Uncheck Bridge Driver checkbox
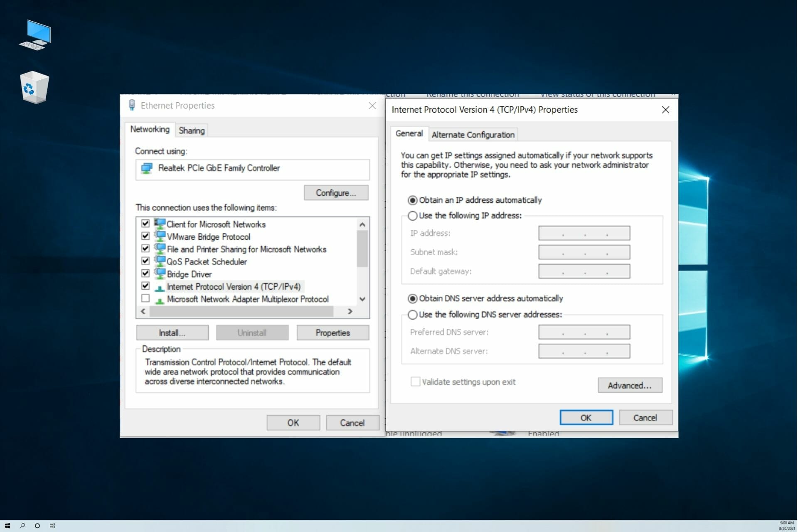Image resolution: width=798 pixels, height=532 pixels. click(x=145, y=273)
